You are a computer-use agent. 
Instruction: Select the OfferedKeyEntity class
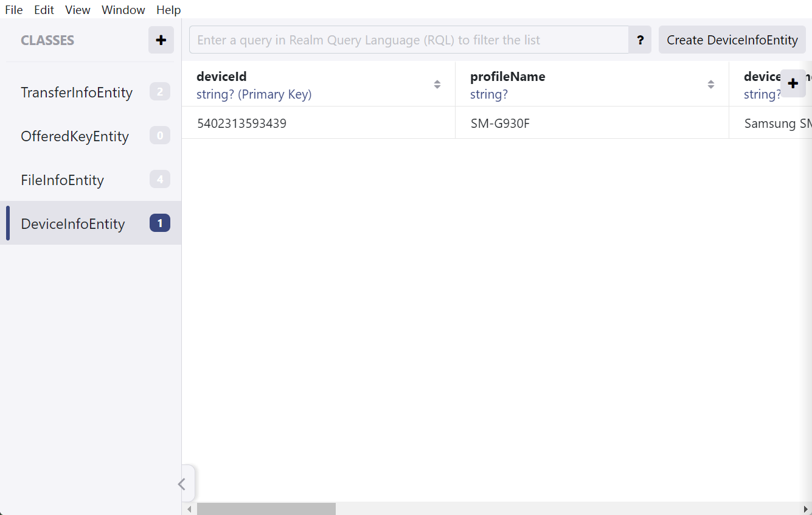(91, 136)
